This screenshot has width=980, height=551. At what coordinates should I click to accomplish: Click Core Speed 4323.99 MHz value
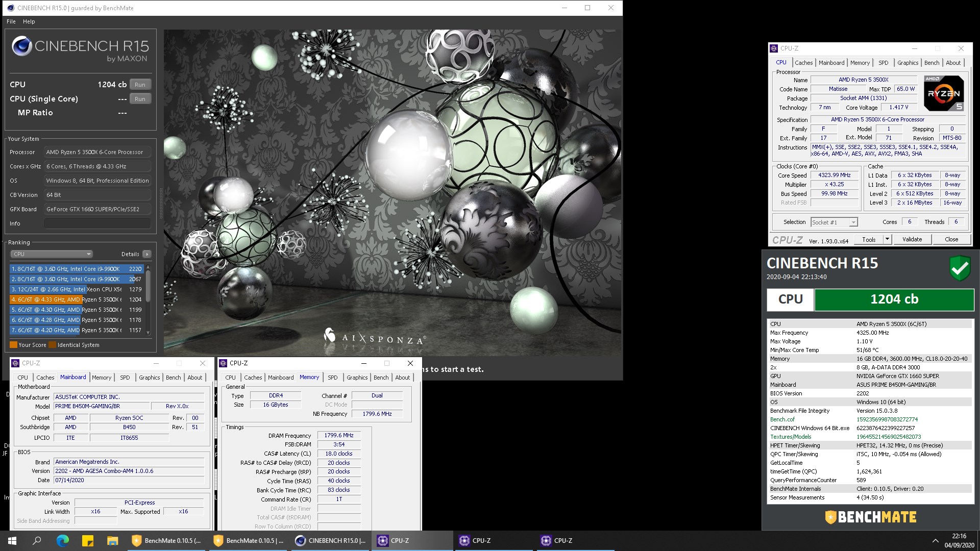pos(835,175)
